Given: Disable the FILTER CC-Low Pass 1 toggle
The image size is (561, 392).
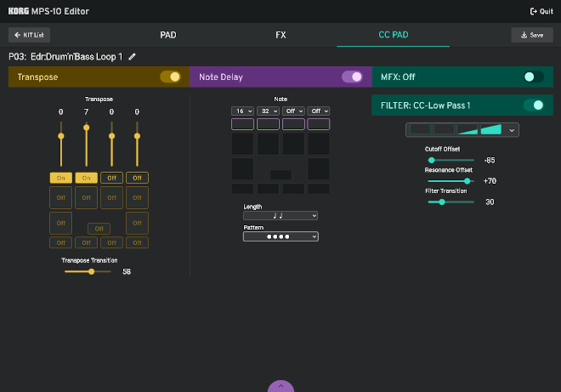Looking at the screenshot, I should [533, 105].
